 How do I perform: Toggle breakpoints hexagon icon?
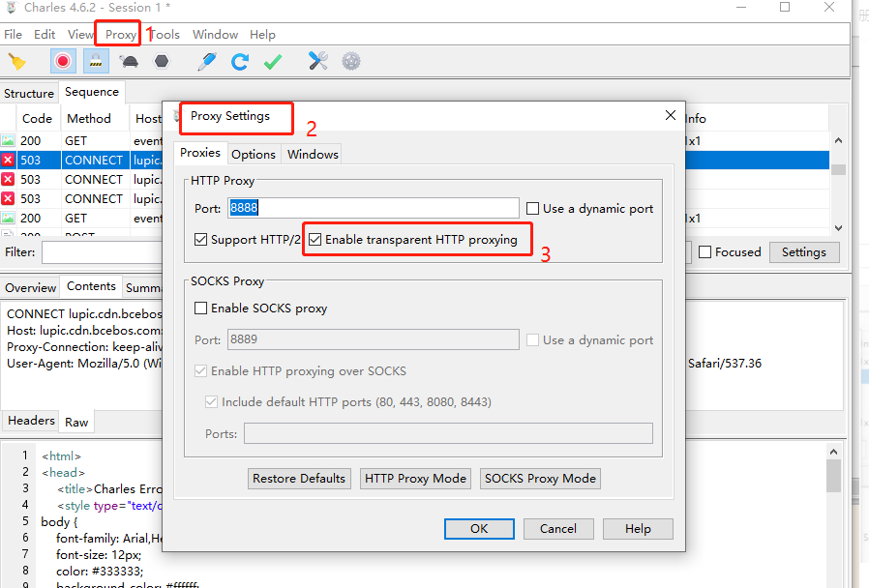click(x=162, y=61)
